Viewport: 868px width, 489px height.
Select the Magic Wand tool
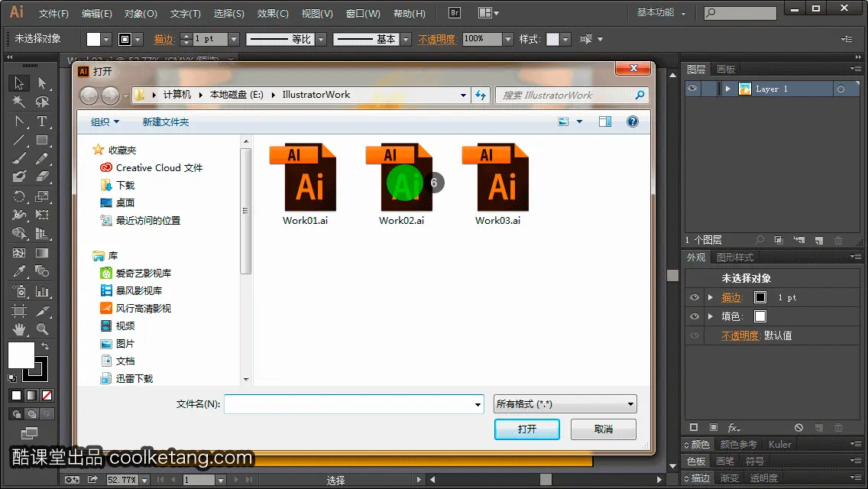[19, 102]
